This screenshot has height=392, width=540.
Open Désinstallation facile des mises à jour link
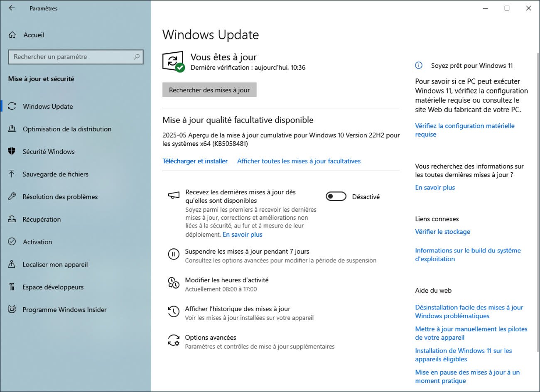tap(469, 311)
